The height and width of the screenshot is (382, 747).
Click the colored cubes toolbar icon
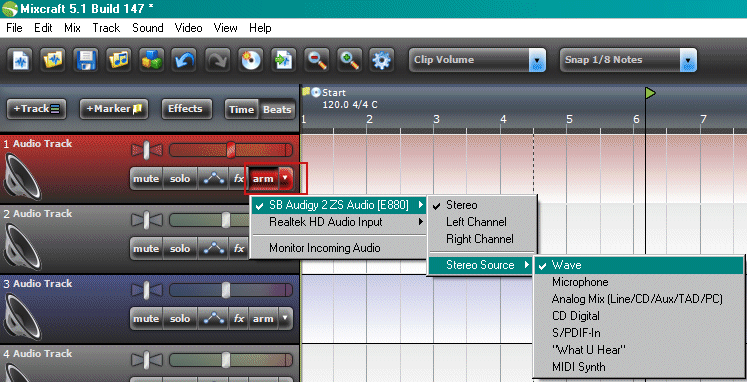152,60
